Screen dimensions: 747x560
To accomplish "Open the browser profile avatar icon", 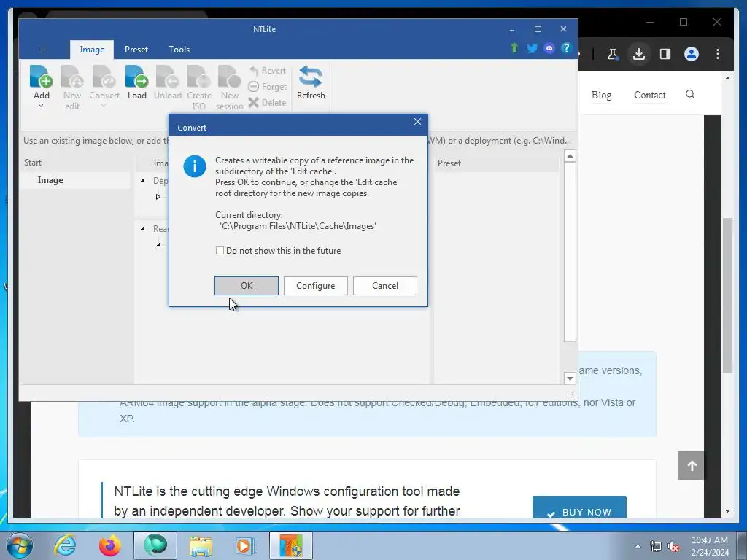I will (692, 54).
